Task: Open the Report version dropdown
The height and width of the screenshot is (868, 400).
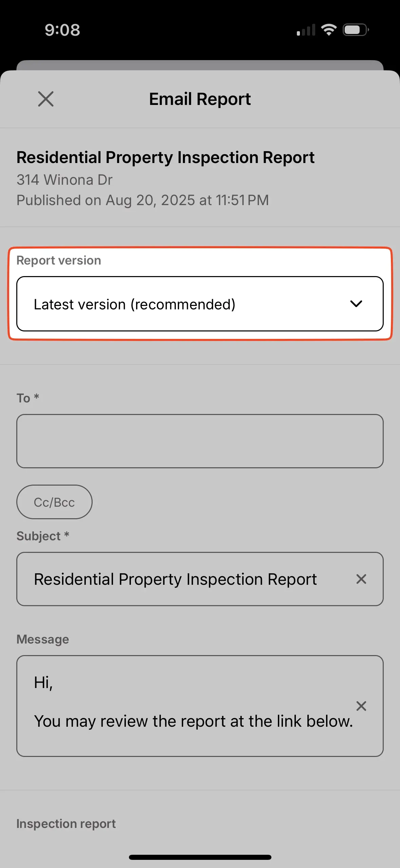Action: click(200, 304)
